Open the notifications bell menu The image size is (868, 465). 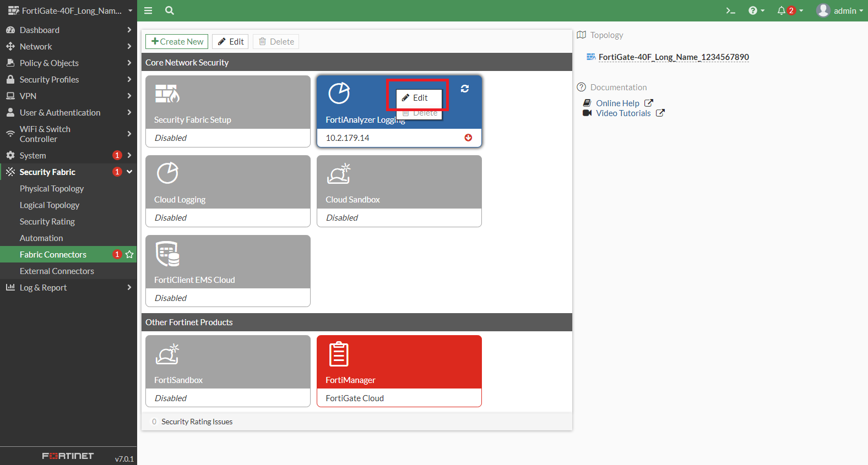(790, 10)
